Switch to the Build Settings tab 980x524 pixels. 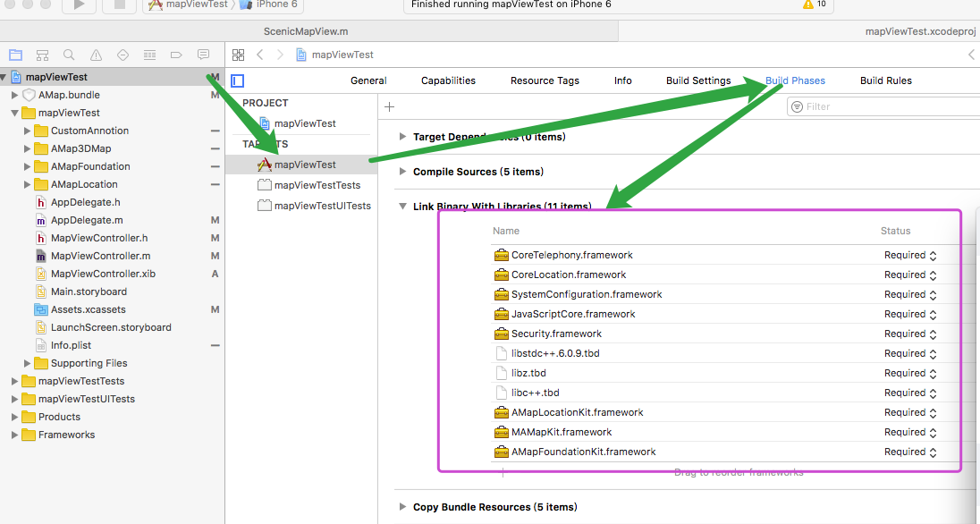pyautogui.click(x=698, y=80)
